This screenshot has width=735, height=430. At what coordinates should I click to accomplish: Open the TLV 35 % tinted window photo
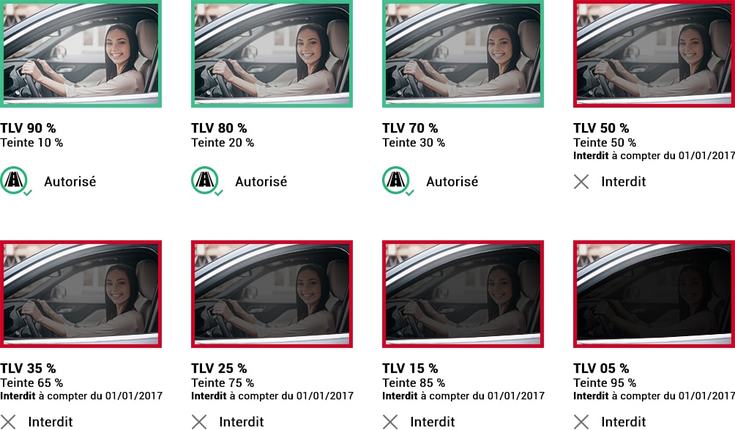[x=81, y=294]
